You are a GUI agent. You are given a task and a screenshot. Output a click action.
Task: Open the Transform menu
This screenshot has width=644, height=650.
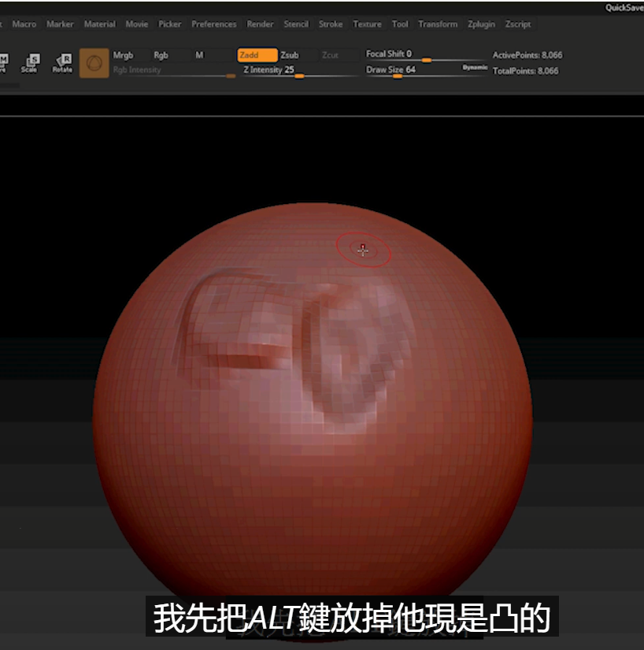438,24
